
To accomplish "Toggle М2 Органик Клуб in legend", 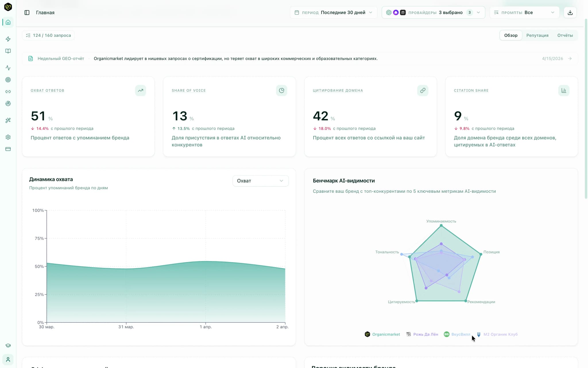I will point(497,334).
